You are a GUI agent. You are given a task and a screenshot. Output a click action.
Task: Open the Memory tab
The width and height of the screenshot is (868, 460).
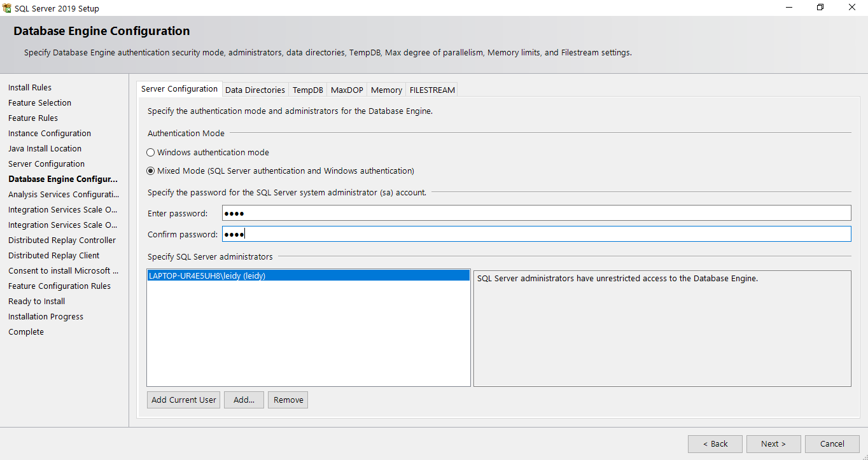386,90
